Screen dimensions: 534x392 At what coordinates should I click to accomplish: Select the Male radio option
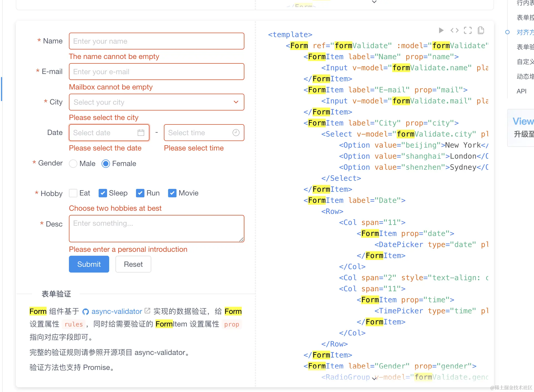pos(73,164)
